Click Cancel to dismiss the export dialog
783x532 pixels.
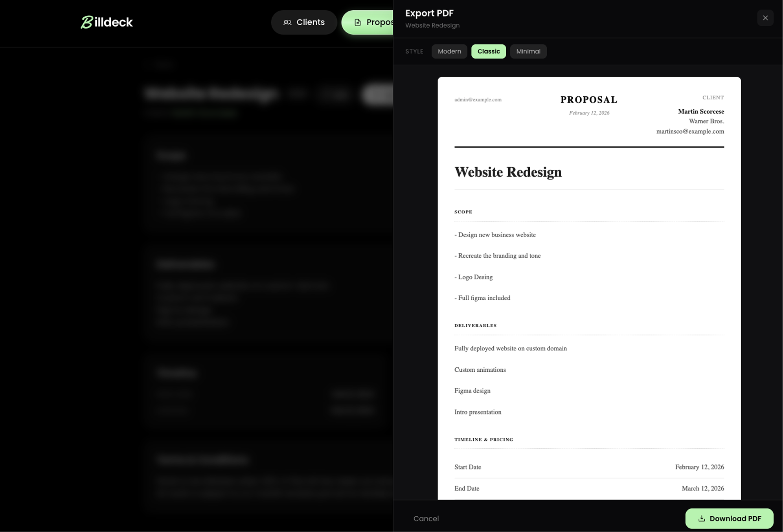coord(426,518)
